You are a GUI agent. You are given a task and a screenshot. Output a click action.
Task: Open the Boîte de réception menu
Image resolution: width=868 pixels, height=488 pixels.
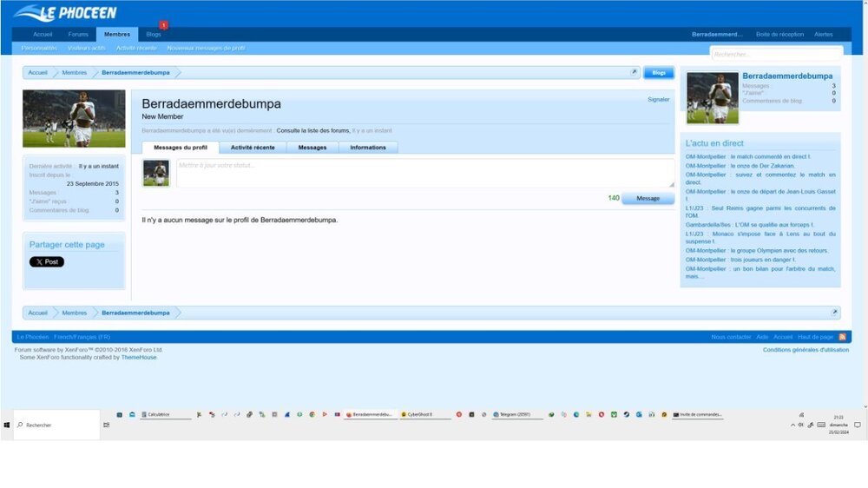click(x=779, y=34)
